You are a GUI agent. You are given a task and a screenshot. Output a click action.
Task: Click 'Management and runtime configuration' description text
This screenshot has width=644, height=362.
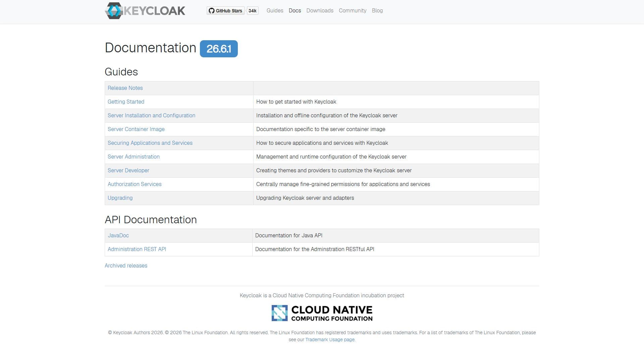click(x=331, y=157)
